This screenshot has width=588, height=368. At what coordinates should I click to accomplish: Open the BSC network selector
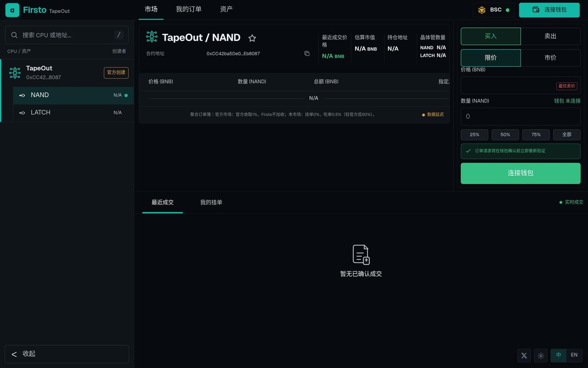[x=493, y=10]
